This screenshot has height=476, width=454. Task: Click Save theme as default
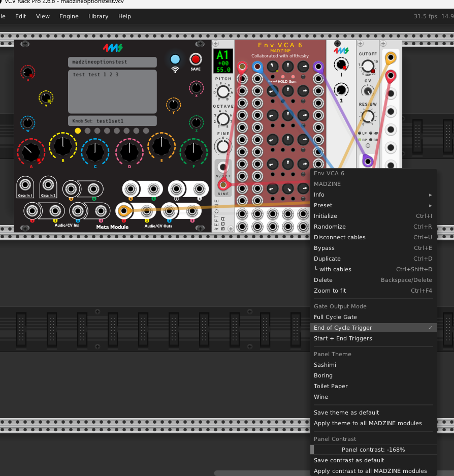tap(346, 412)
